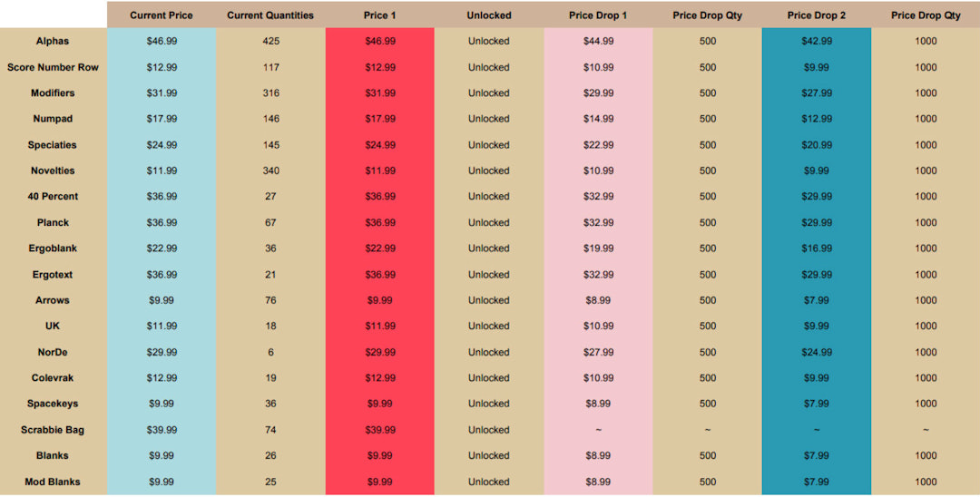Click the NorDe Price 1 red cell $29.99
This screenshot has height=497, width=980.
(379, 352)
